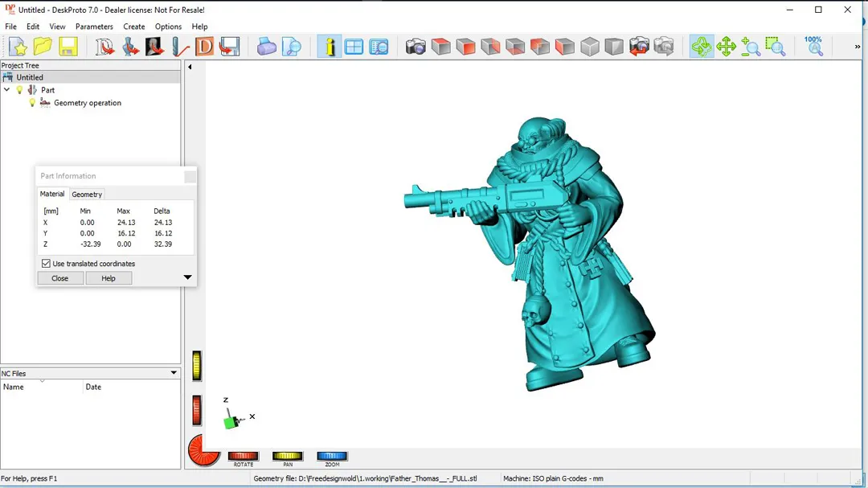Click the list-with-magnifier toolbar icon

pyautogui.click(x=379, y=47)
